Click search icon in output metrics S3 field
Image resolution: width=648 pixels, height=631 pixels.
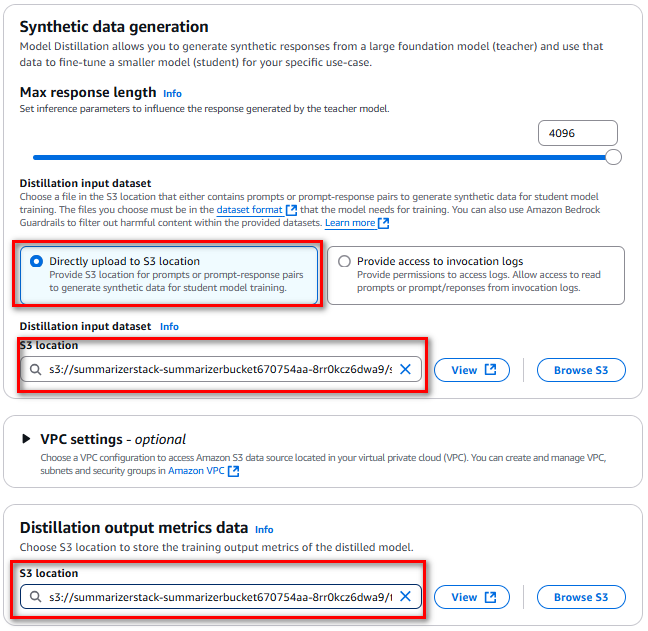[x=36, y=597]
